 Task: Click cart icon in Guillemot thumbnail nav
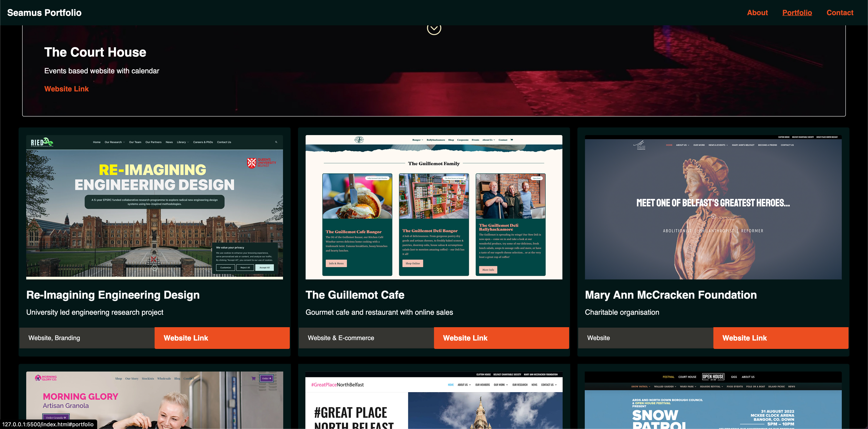coord(512,140)
